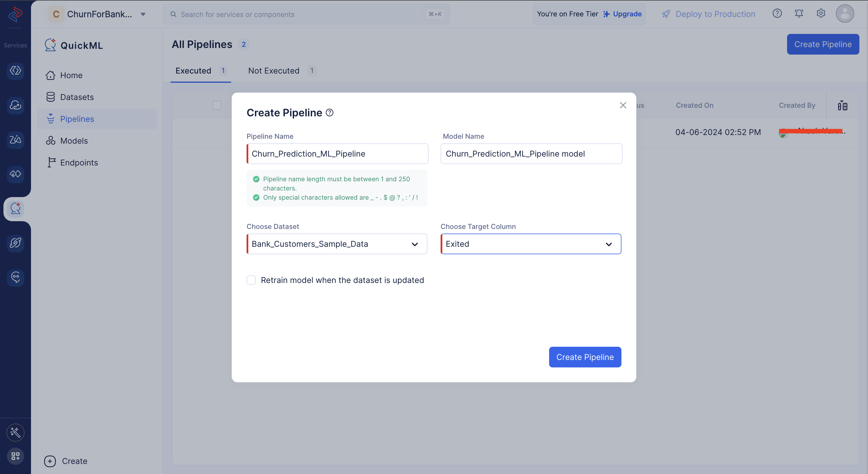Navigate to Pipelines section
The image size is (868, 474).
[x=77, y=118]
